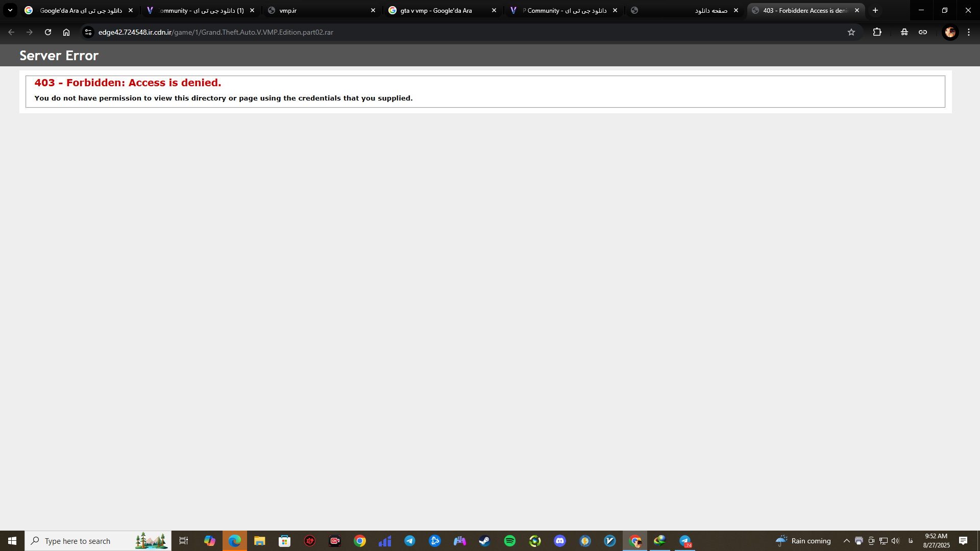Viewport: 980px width, 551px height.
Task: Go to the browser home page
Action: pyautogui.click(x=66, y=32)
